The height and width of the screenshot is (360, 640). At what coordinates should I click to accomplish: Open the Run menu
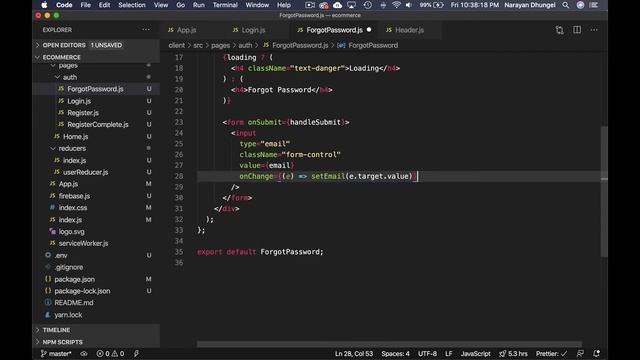pyautogui.click(x=199, y=5)
